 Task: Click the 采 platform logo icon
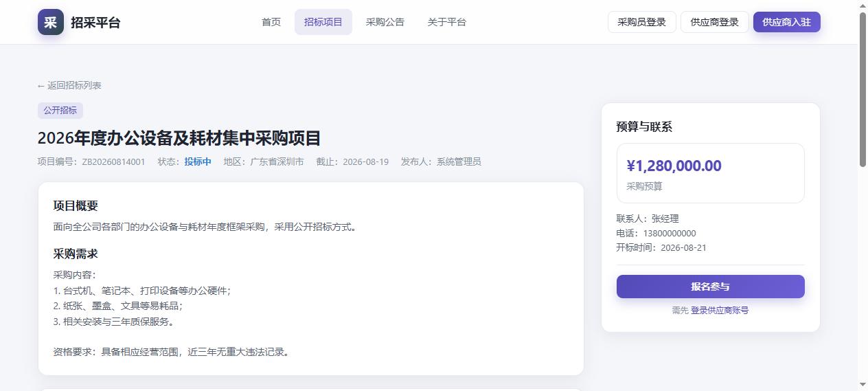click(50, 22)
